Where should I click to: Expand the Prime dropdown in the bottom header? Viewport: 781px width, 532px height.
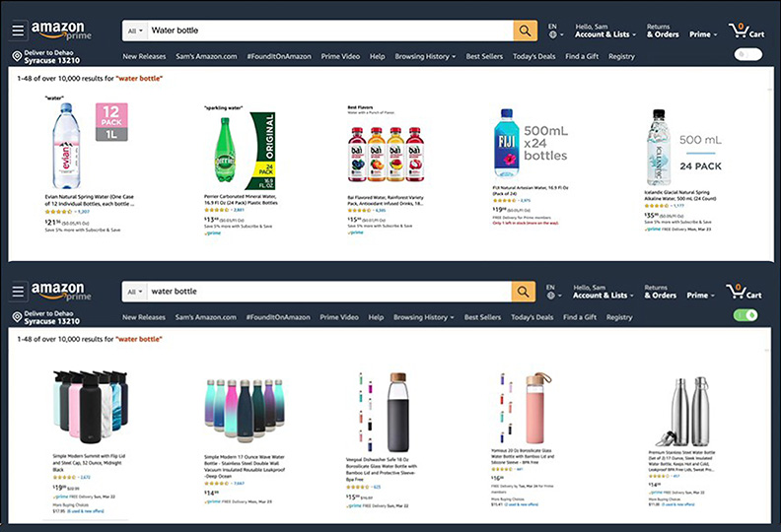pos(700,296)
